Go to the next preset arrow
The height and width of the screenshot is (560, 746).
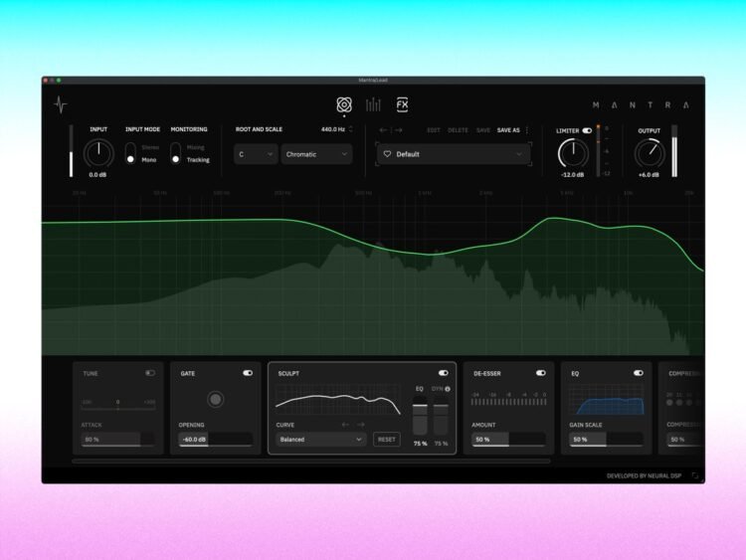click(398, 130)
